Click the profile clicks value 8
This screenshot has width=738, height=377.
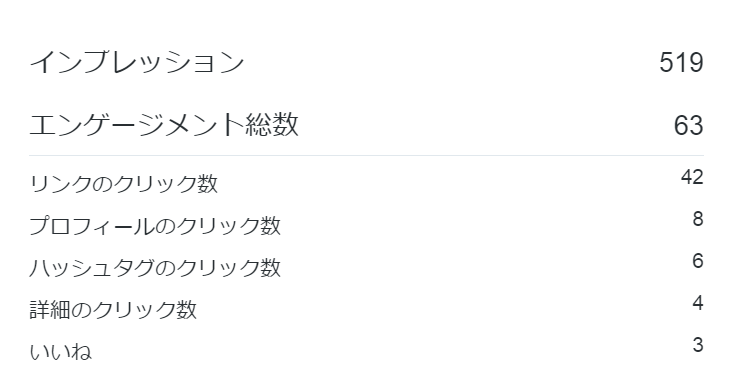[x=698, y=218]
